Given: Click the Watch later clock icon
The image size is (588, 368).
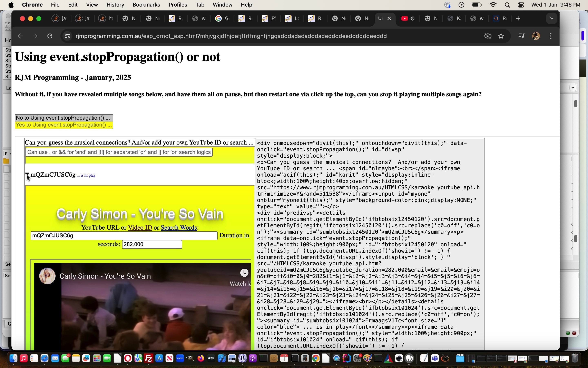Looking at the screenshot, I should (244, 273).
